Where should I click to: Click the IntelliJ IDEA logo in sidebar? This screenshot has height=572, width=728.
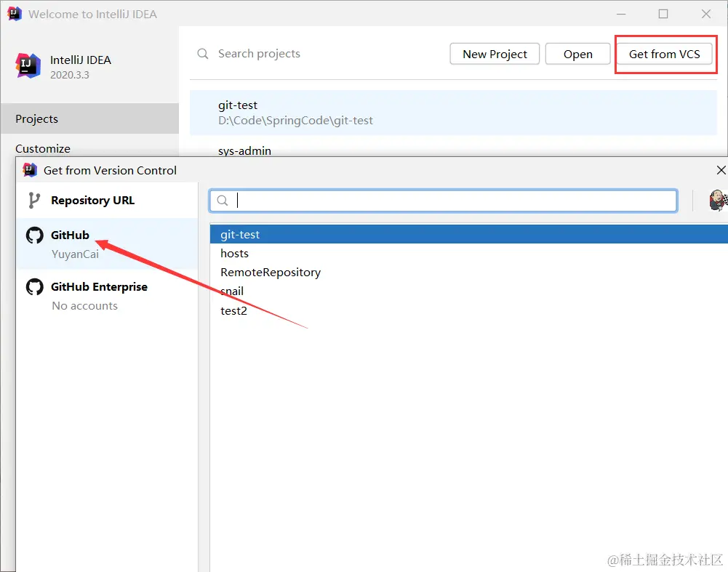pos(28,66)
